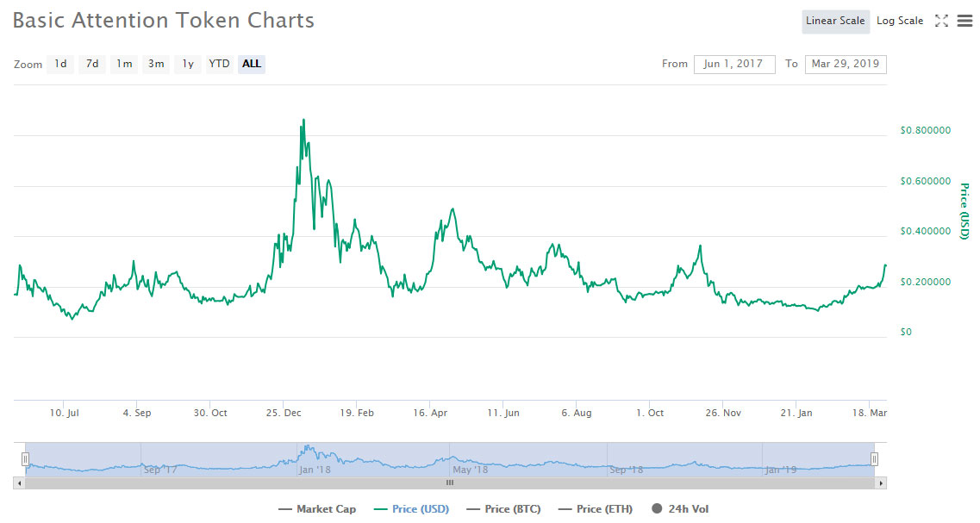This screenshot has height=523, width=980.
Task: Click the $0.200000 axis label
Action: 925,282
